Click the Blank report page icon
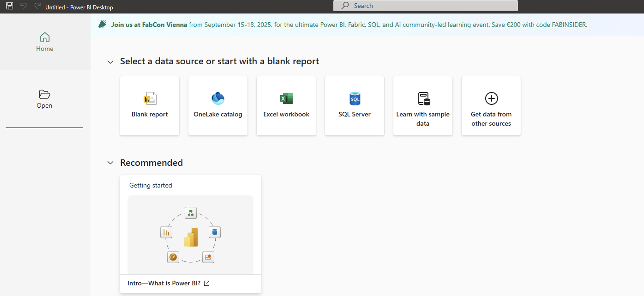644x296 pixels. point(150,98)
